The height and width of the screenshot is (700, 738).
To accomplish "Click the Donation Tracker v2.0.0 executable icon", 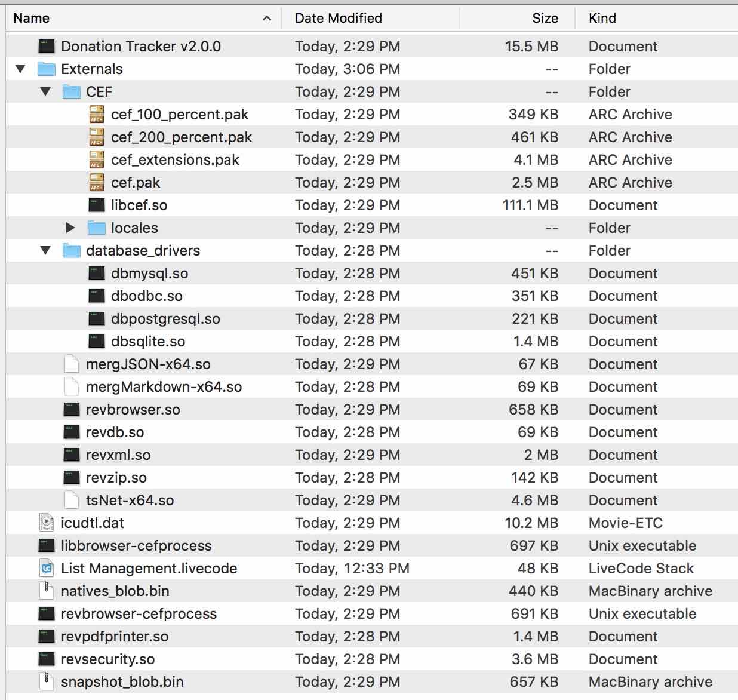I will (x=47, y=47).
